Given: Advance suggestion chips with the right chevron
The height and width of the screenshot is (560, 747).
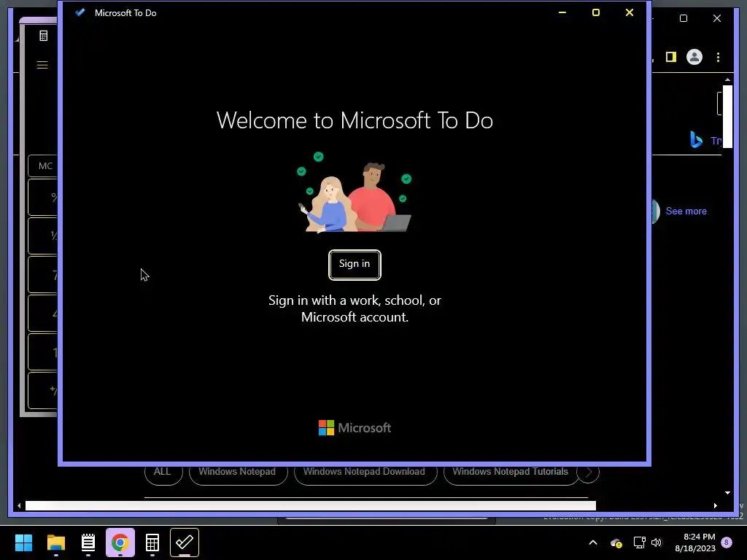Looking at the screenshot, I should point(589,472).
